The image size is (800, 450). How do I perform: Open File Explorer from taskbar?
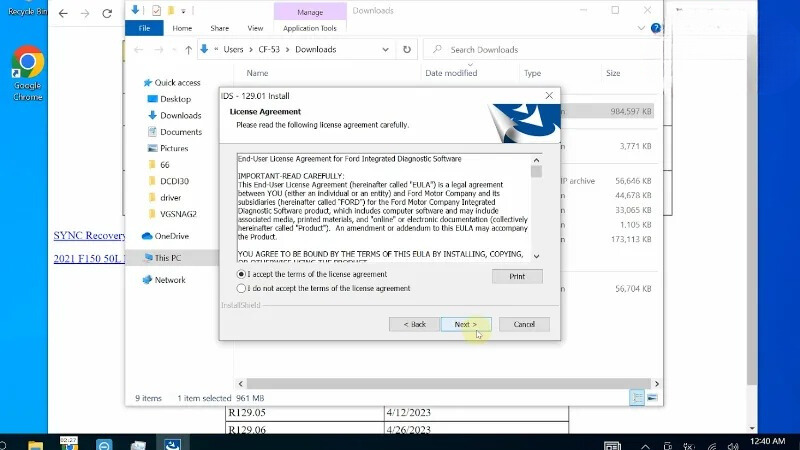tap(35, 445)
